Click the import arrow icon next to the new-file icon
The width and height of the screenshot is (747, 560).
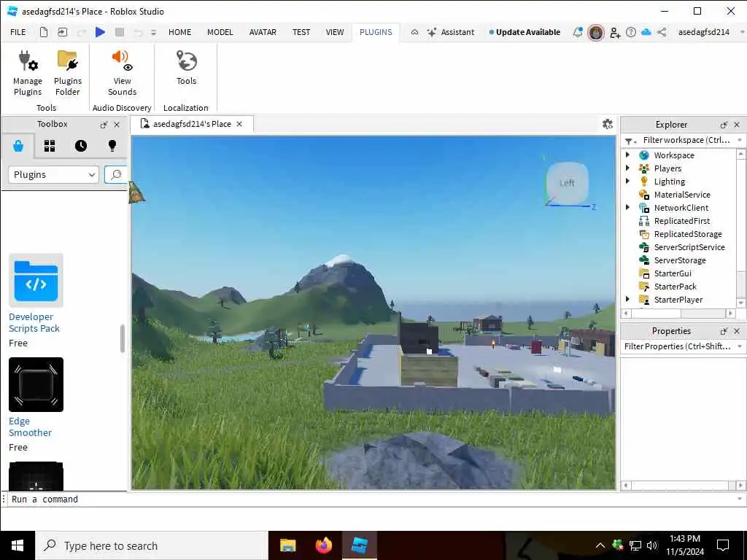pyautogui.click(x=63, y=32)
